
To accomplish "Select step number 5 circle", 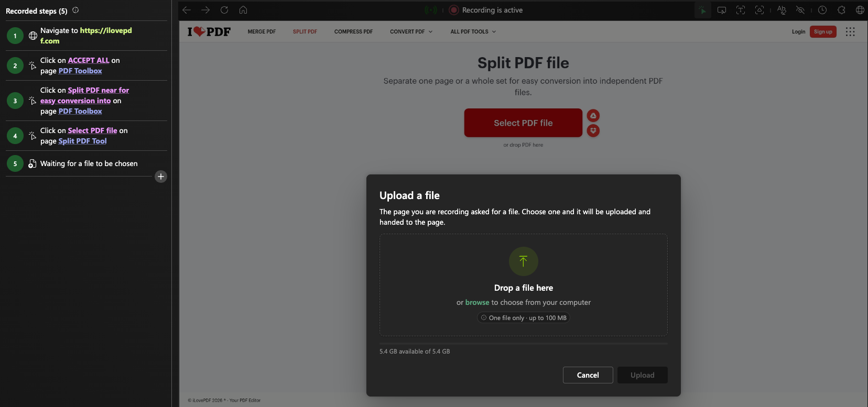I will [x=15, y=163].
